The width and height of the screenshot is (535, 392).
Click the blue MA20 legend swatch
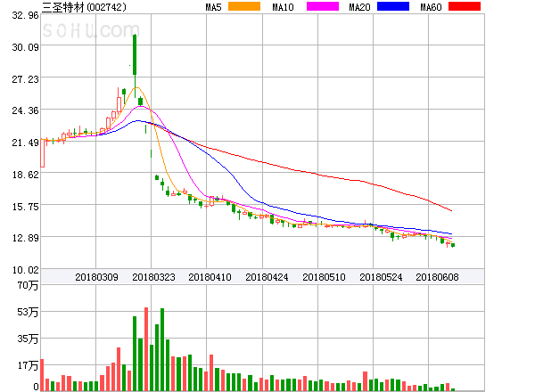coord(393,6)
